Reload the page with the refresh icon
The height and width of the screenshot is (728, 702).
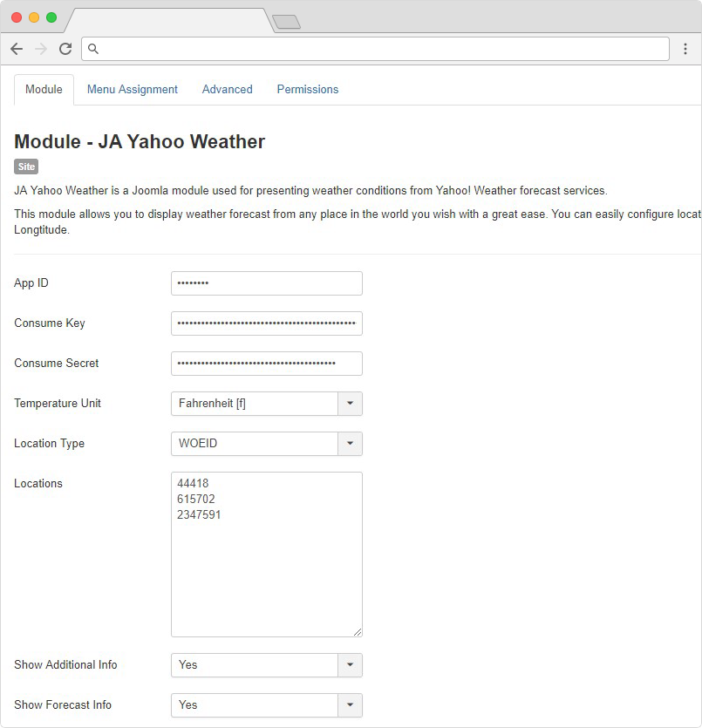click(x=65, y=49)
